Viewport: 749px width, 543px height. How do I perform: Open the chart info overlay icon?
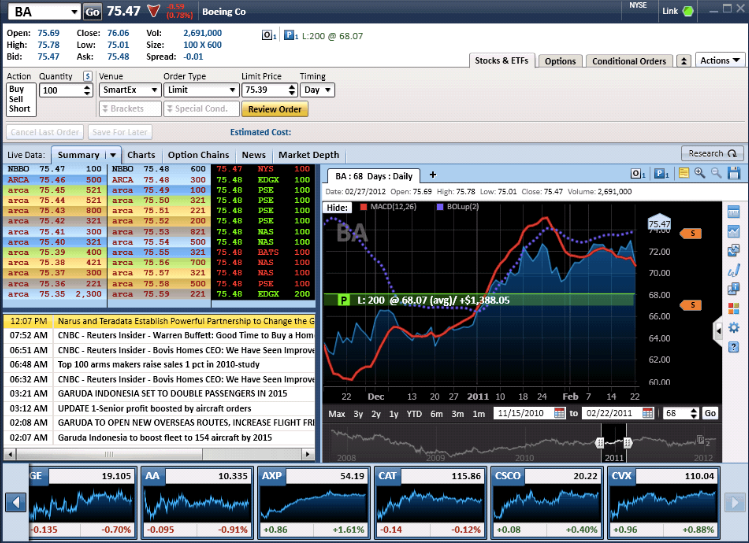coord(733,289)
